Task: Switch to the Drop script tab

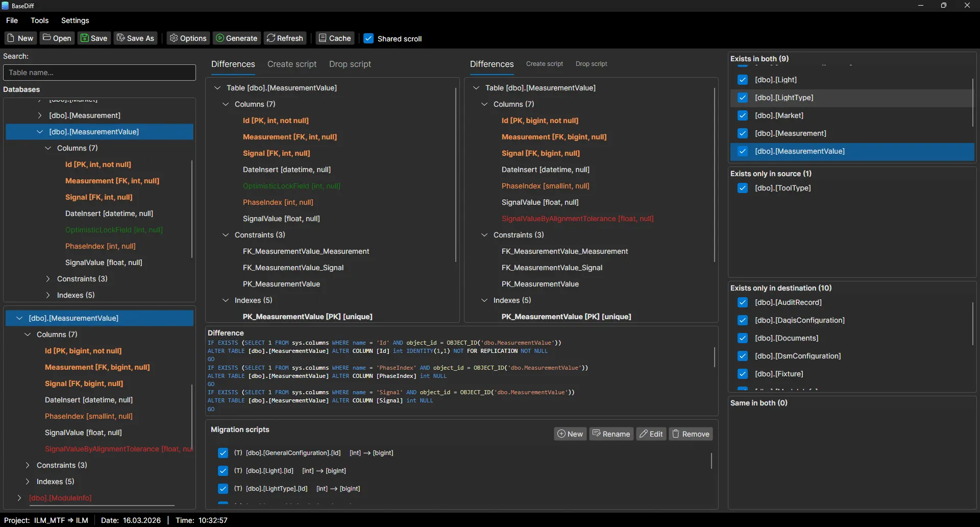Action: [x=350, y=64]
